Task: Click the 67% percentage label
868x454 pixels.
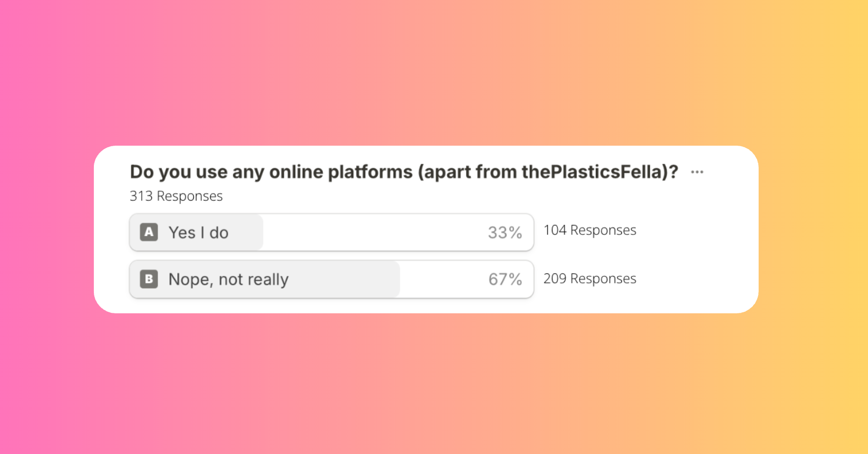Action: 505,279
